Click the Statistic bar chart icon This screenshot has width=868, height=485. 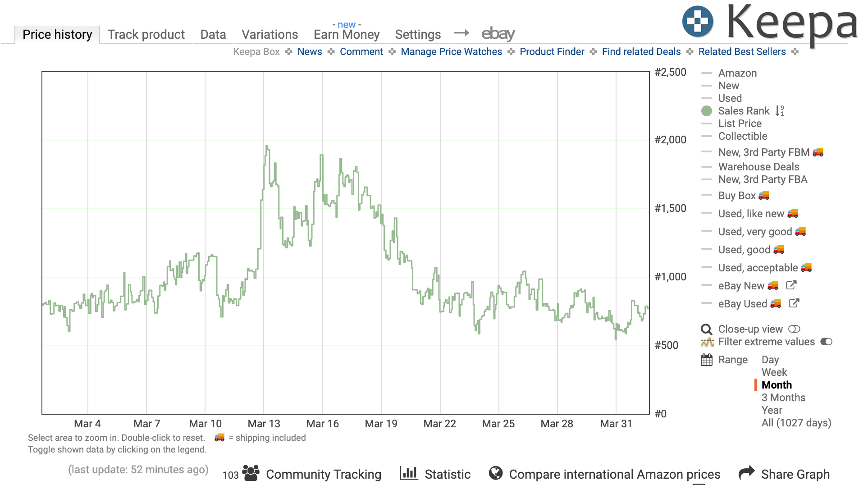coord(409,473)
